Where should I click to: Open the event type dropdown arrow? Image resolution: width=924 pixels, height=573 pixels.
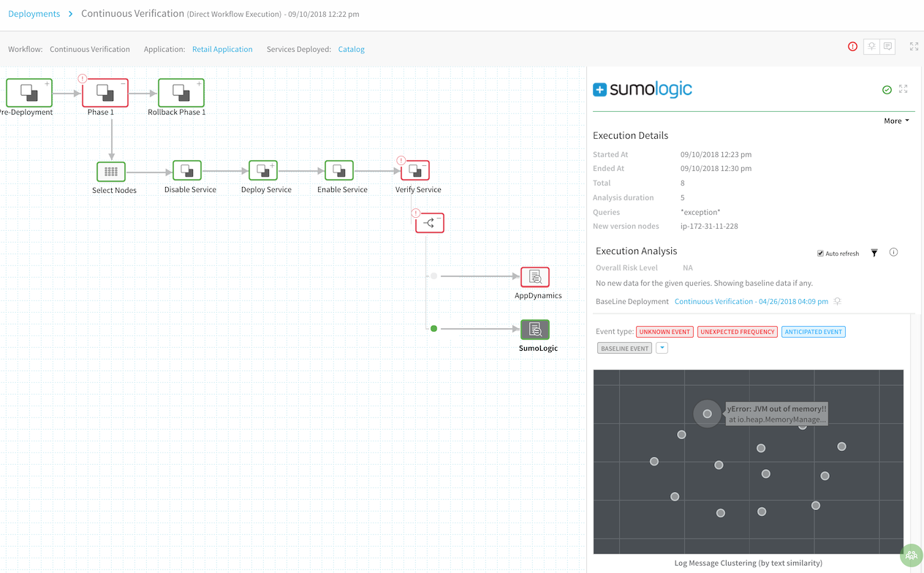tap(662, 348)
